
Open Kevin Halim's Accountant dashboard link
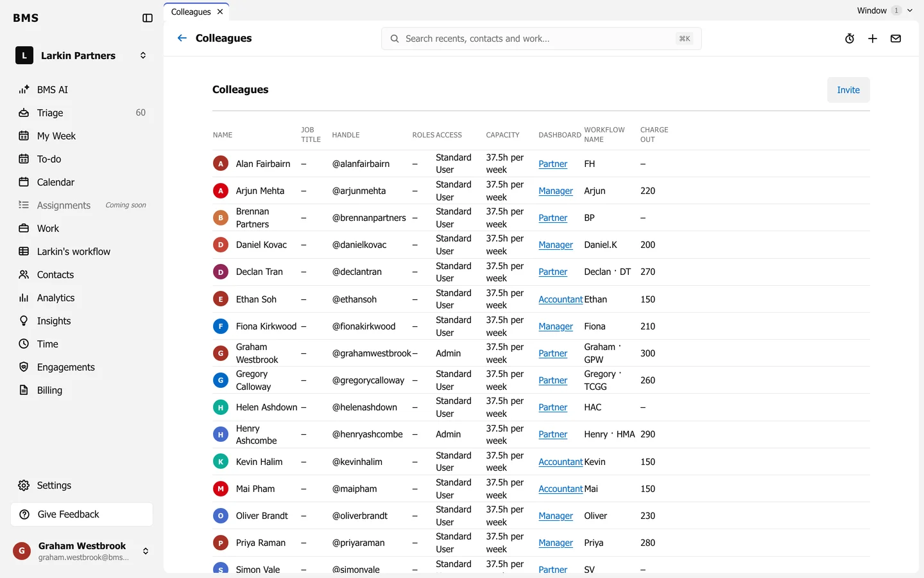(x=560, y=462)
